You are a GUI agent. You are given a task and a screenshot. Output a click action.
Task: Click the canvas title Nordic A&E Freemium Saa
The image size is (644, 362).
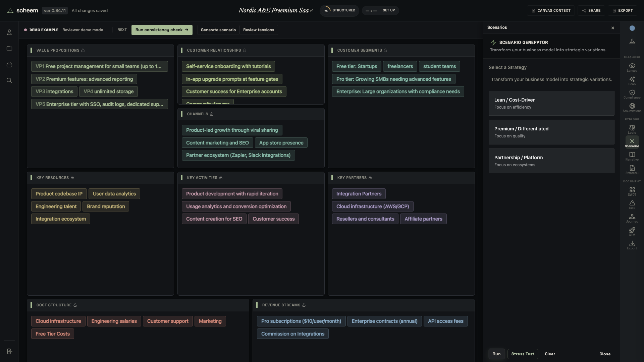pos(273,10)
